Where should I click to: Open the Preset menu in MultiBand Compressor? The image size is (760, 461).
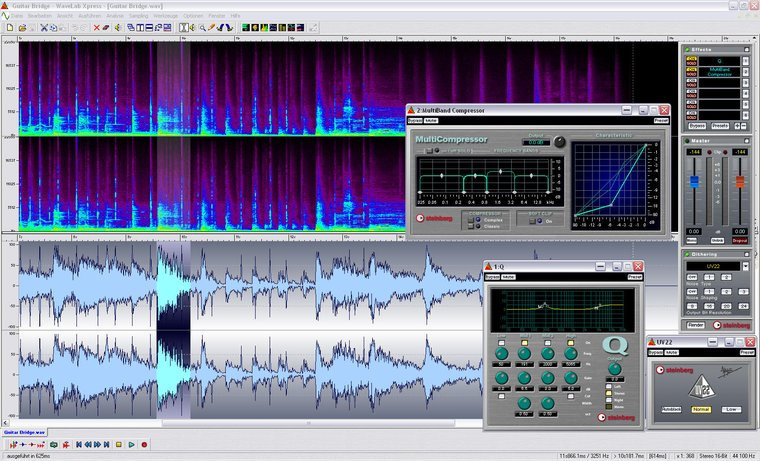pyautogui.click(x=660, y=120)
